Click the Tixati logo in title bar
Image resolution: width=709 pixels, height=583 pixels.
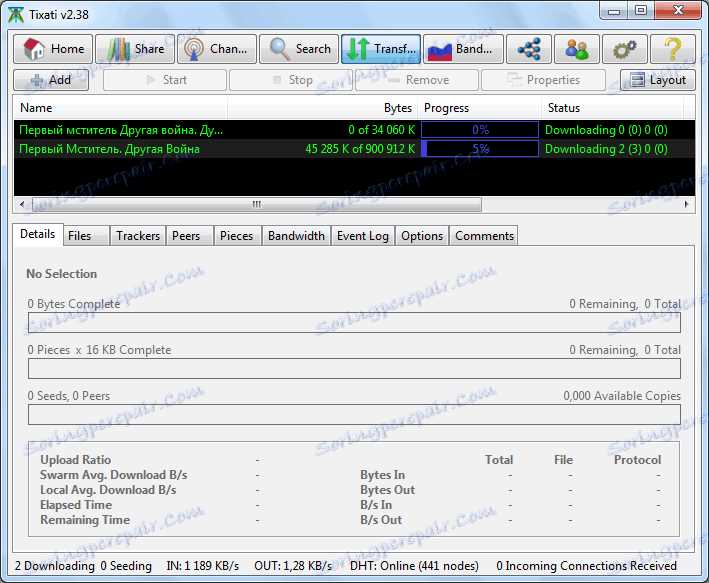click(x=16, y=14)
